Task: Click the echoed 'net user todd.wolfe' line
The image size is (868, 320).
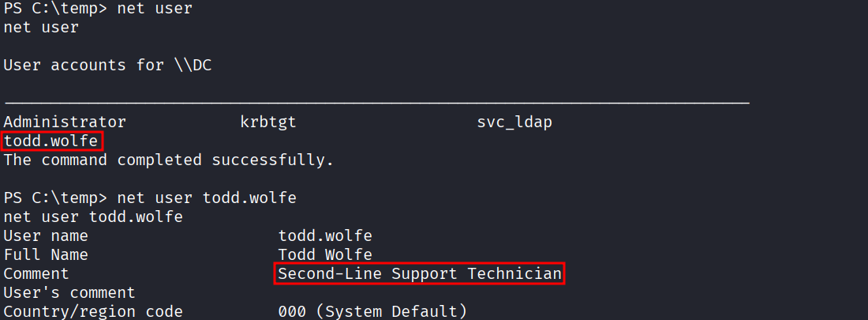Action: coord(93,216)
